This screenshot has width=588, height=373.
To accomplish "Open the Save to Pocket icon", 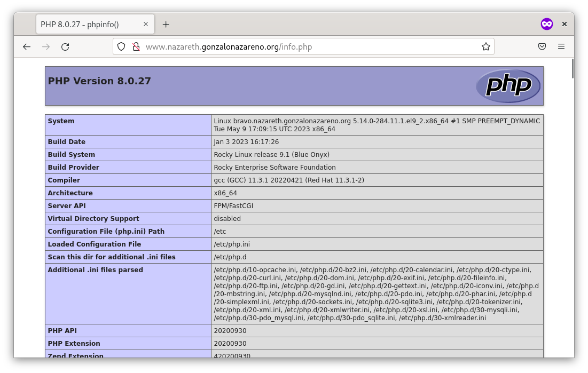I will (542, 47).
